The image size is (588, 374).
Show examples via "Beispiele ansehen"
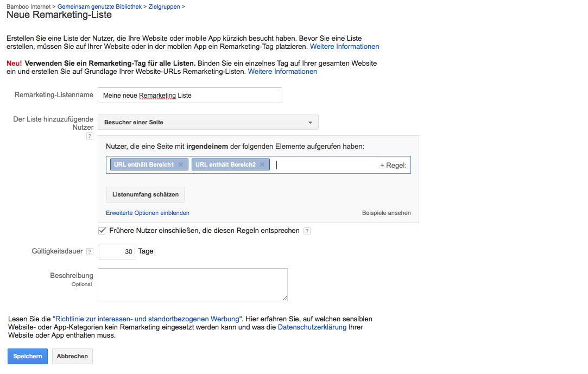click(386, 213)
